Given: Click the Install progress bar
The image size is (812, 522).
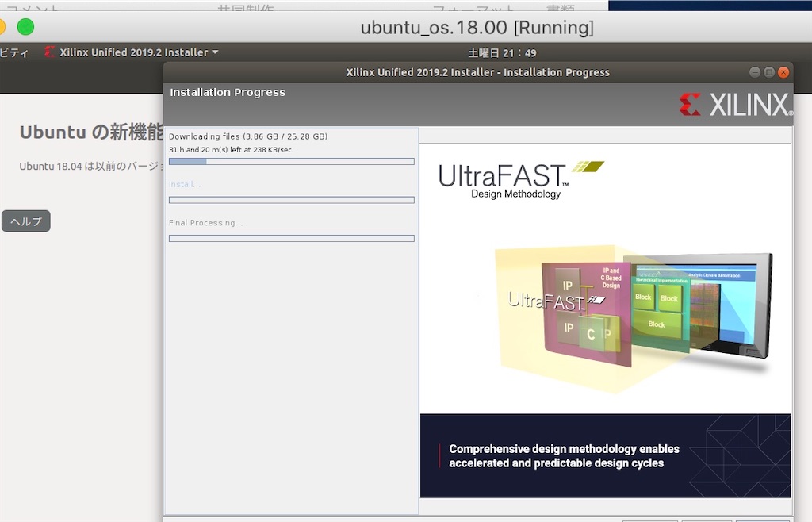Looking at the screenshot, I should coord(292,200).
